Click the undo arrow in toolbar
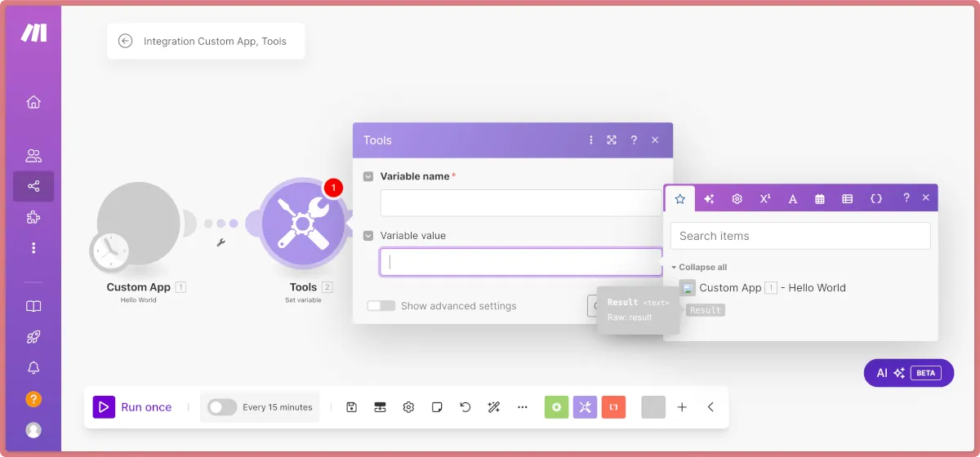 coord(465,407)
